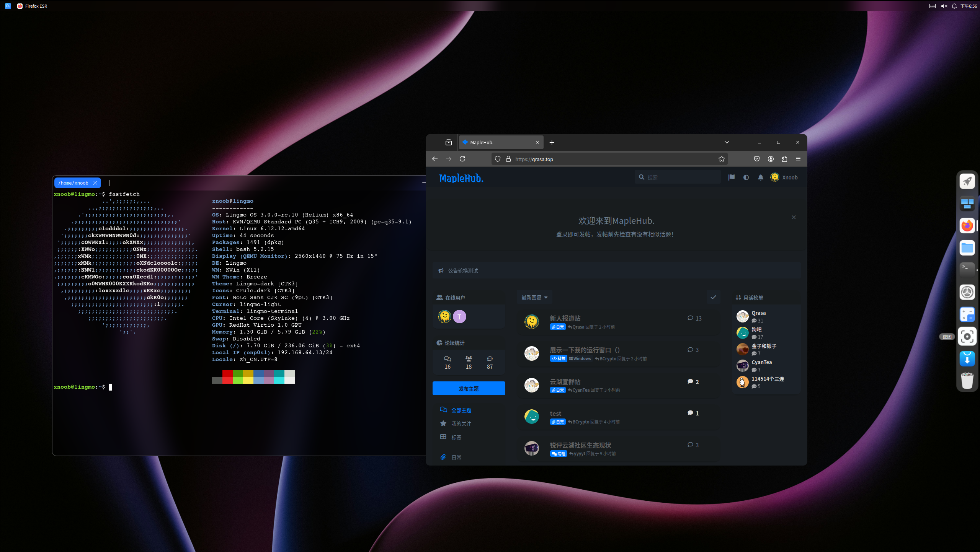Open file manager from the dock
This screenshot has height=552, width=980.
pos(967,248)
